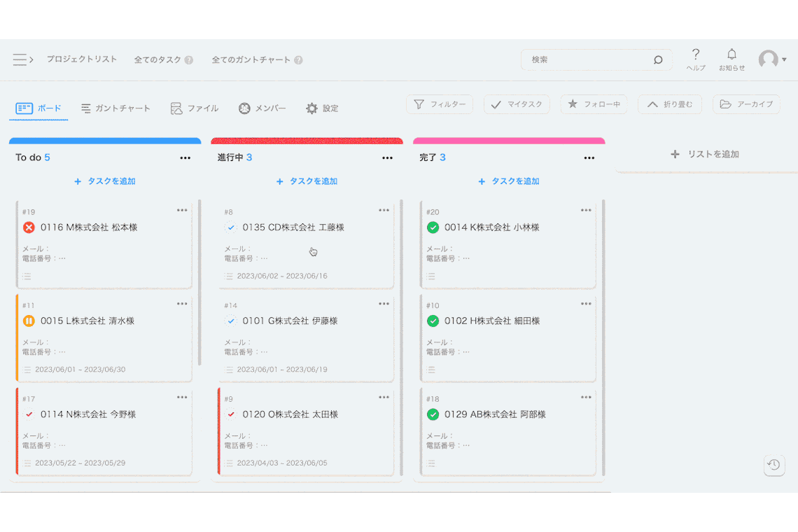This screenshot has width=798, height=532.
Task: Enable the フォロー中 filter
Action: [594, 104]
